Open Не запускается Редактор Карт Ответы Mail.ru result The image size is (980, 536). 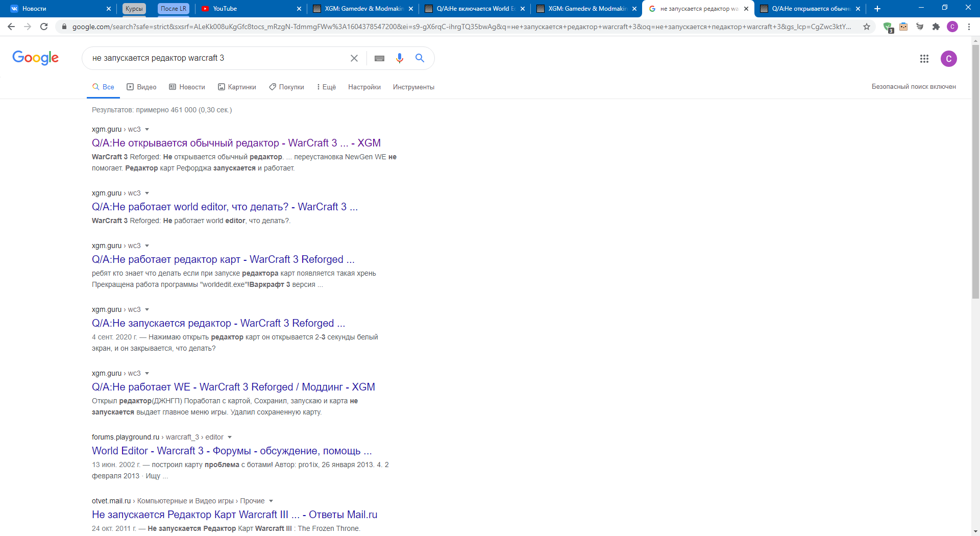tap(235, 515)
